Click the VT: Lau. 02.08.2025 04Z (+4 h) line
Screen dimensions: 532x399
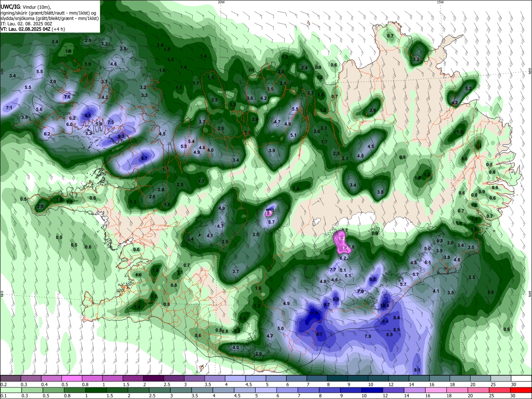(32, 29)
